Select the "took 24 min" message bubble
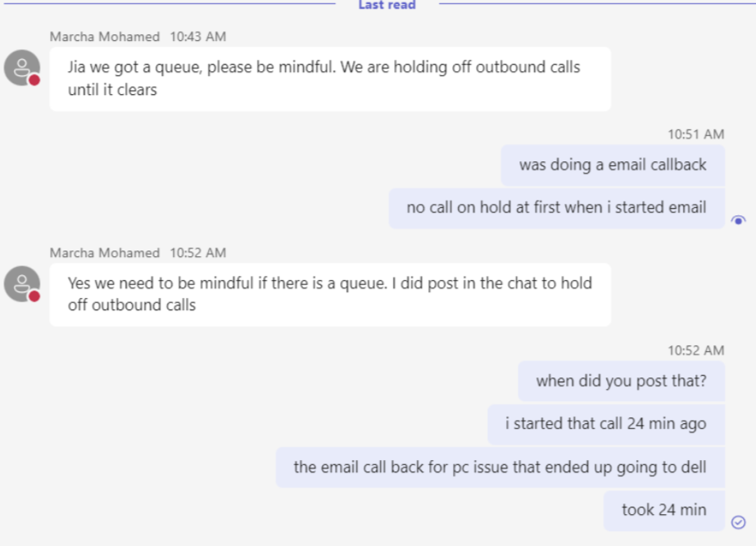This screenshot has width=756, height=546. pyautogui.click(x=663, y=510)
